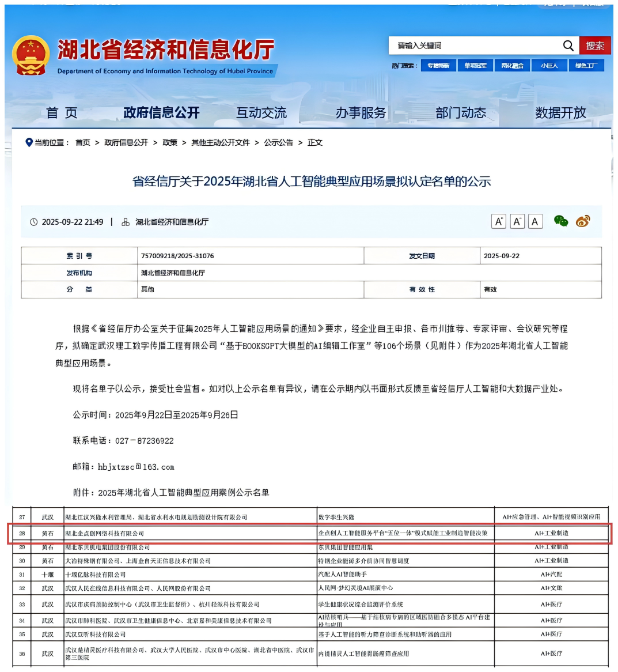Decrease font size with A- button
The height and width of the screenshot is (672, 618).
click(517, 221)
